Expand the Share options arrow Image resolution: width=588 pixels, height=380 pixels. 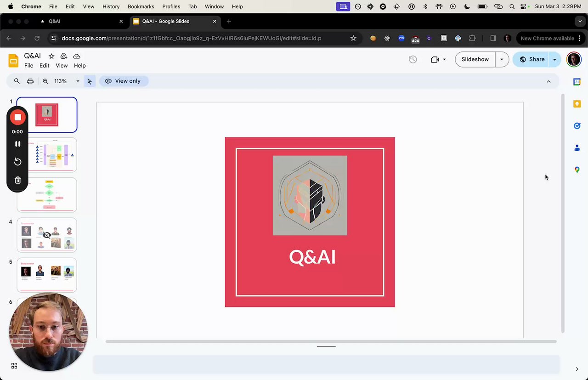pos(554,59)
